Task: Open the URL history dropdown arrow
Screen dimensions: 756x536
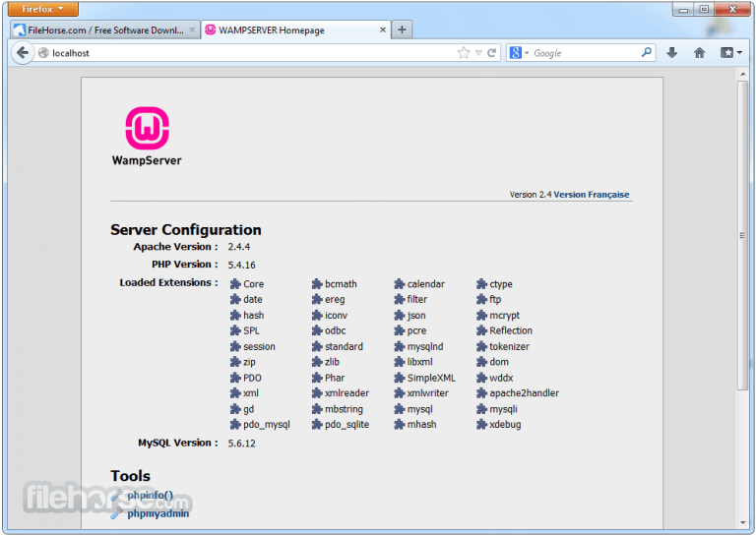Action: click(x=478, y=53)
